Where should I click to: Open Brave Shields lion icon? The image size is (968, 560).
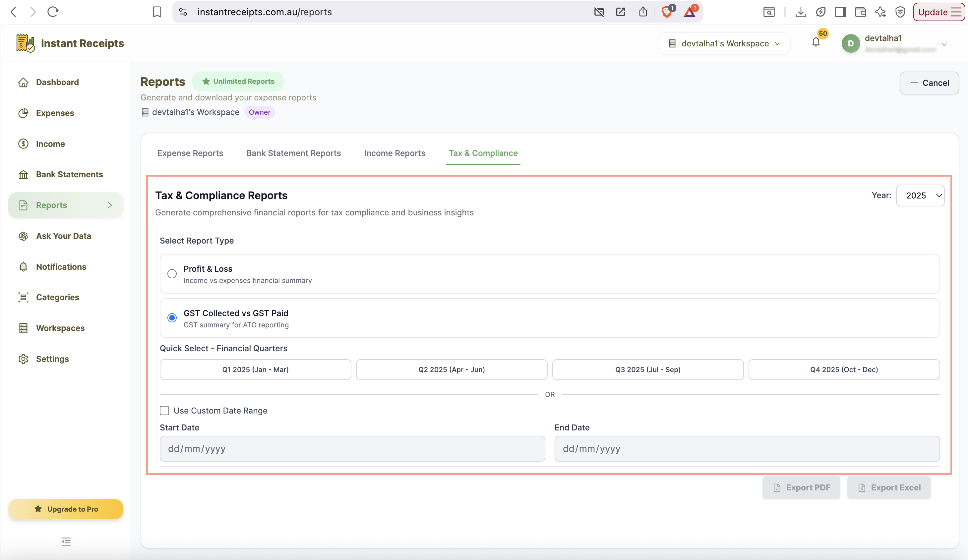point(667,12)
